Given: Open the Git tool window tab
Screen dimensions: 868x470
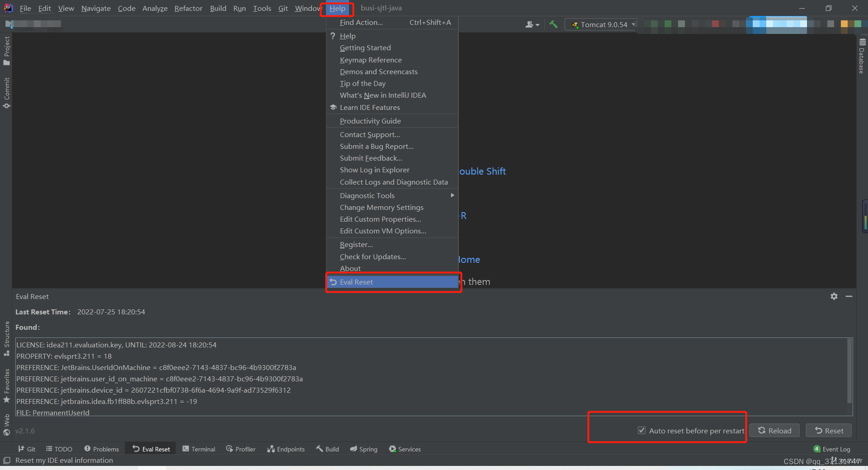Looking at the screenshot, I should tap(27, 449).
